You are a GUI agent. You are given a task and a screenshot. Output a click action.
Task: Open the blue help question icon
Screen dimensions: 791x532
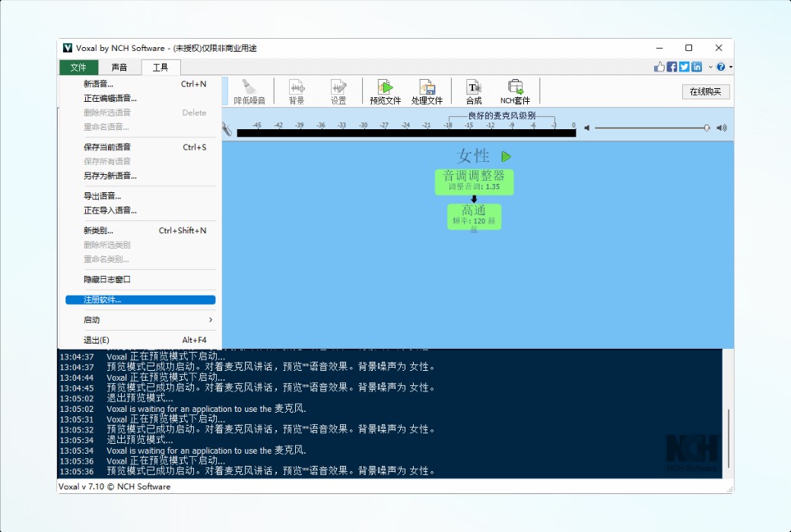(721, 67)
